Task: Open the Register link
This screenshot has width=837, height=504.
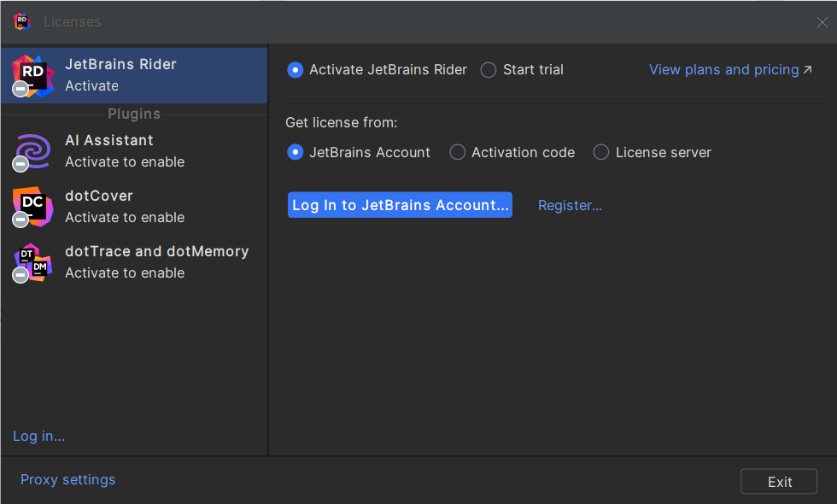Action: pos(571,206)
